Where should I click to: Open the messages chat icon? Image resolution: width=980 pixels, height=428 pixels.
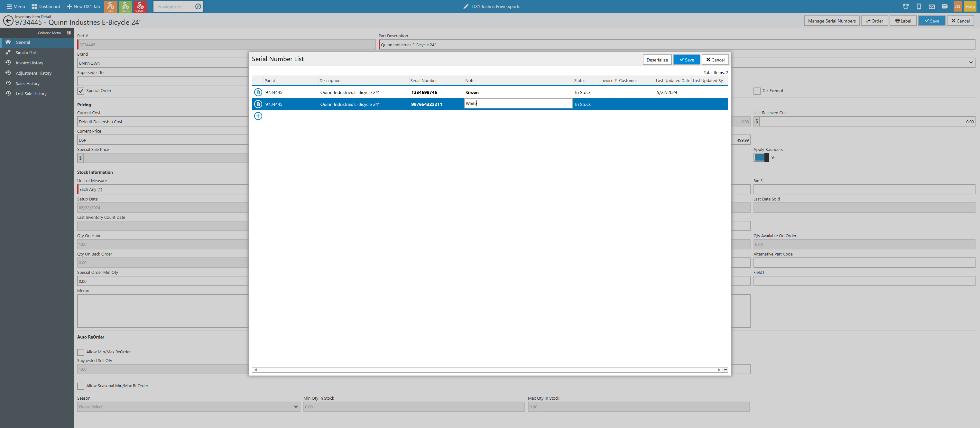point(945,6)
